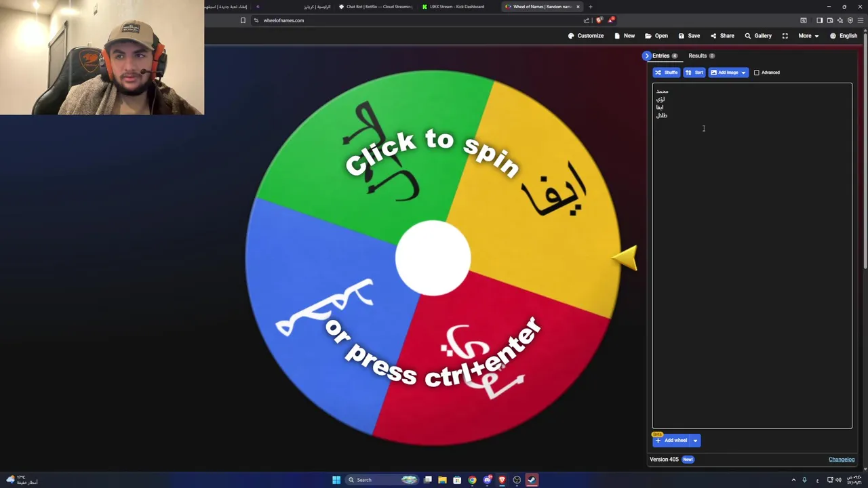The width and height of the screenshot is (868, 488).
Task: Open Brave VPN shield icon
Action: [x=850, y=20]
